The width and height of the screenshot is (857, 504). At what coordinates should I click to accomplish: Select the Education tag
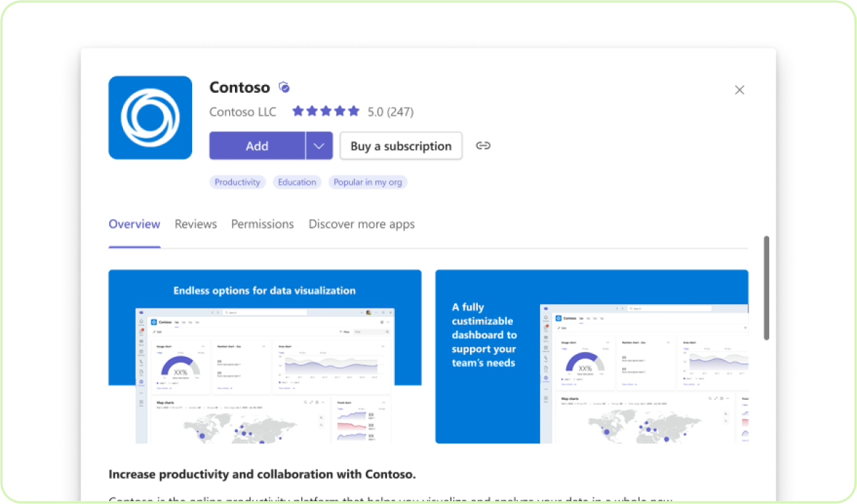tap(297, 182)
